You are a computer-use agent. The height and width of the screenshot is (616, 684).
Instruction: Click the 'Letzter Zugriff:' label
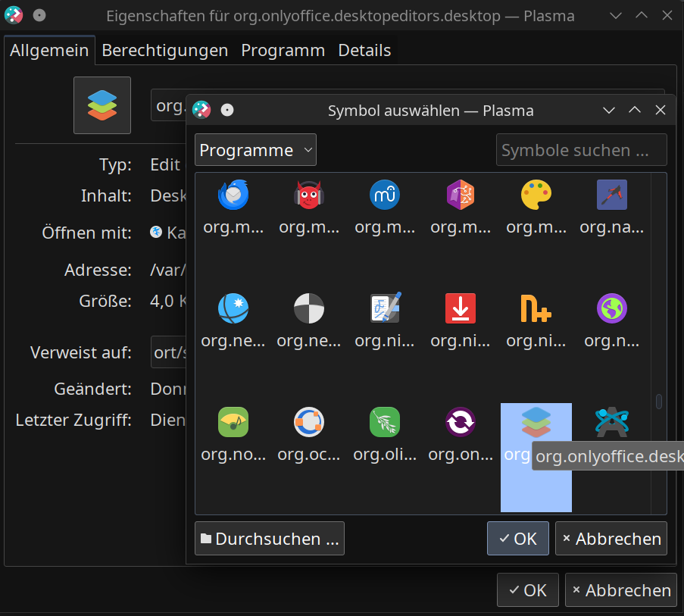[x=73, y=420]
